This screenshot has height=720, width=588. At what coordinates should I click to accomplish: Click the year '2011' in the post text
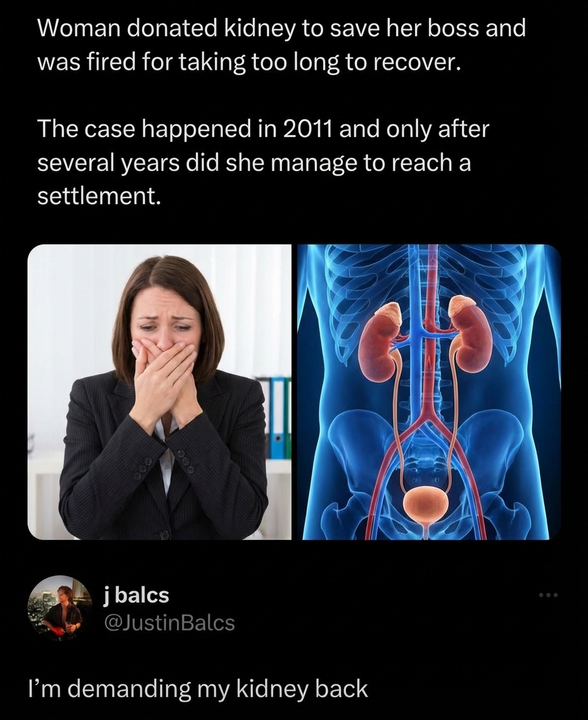point(307,129)
